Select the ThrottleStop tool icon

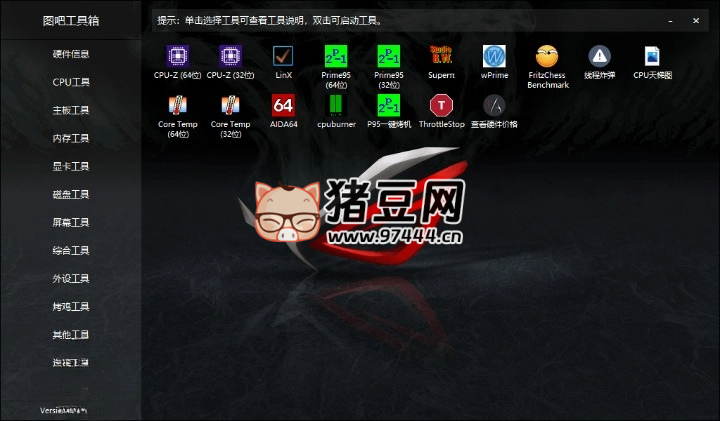coord(441,105)
